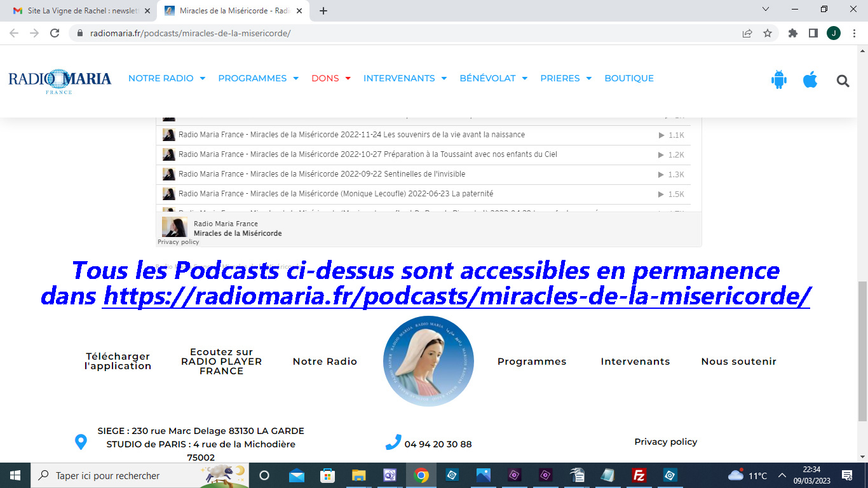
Task: Expand the PRIERES menu
Action: [566, 78]
